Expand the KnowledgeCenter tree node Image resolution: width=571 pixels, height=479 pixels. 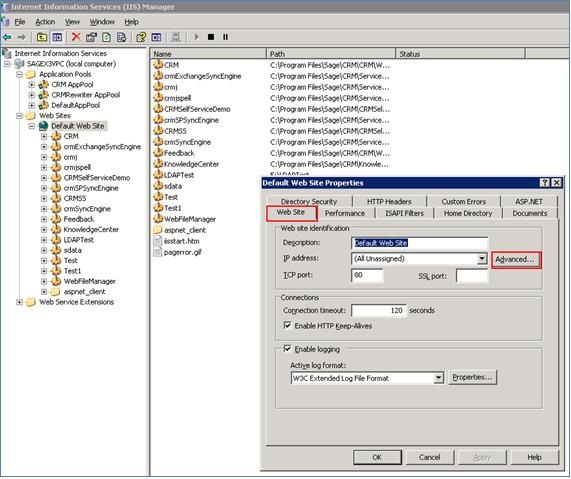pos(44,229)
